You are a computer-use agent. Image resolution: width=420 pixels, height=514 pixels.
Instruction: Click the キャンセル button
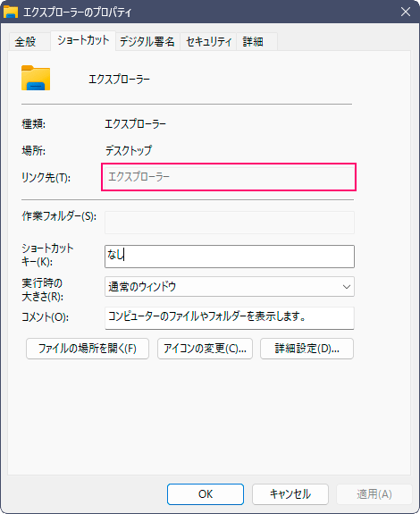tap(290, 494)
